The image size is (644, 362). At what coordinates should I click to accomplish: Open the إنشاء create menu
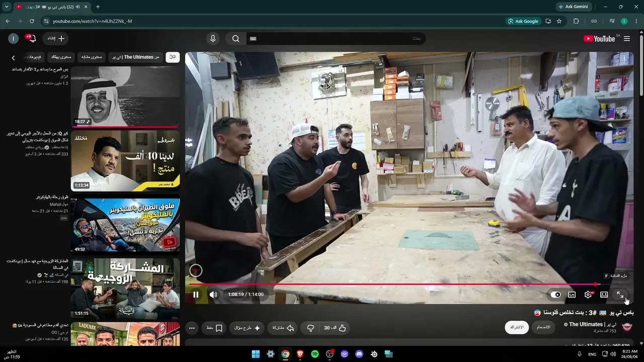click(x=55, y=39)
